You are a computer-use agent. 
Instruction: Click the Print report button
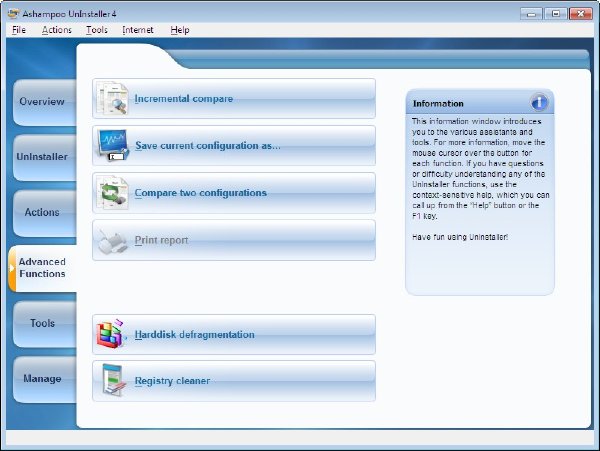click(x=234, y=240)
